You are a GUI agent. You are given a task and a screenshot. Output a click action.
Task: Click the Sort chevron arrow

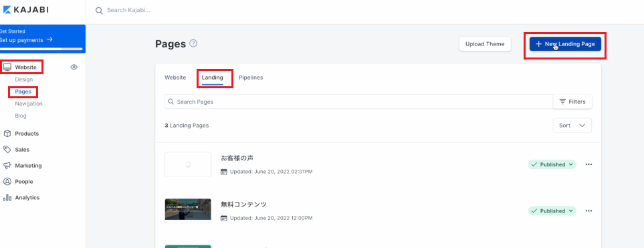click(x=582, y=126)
